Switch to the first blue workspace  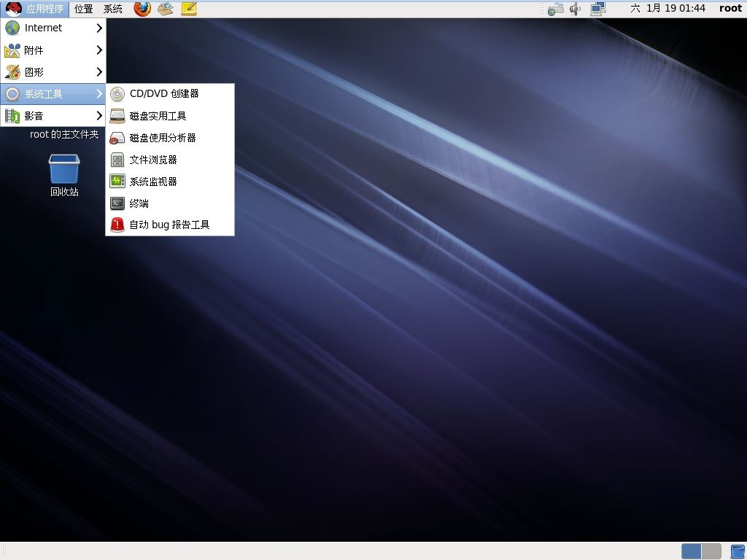point(692,551)
